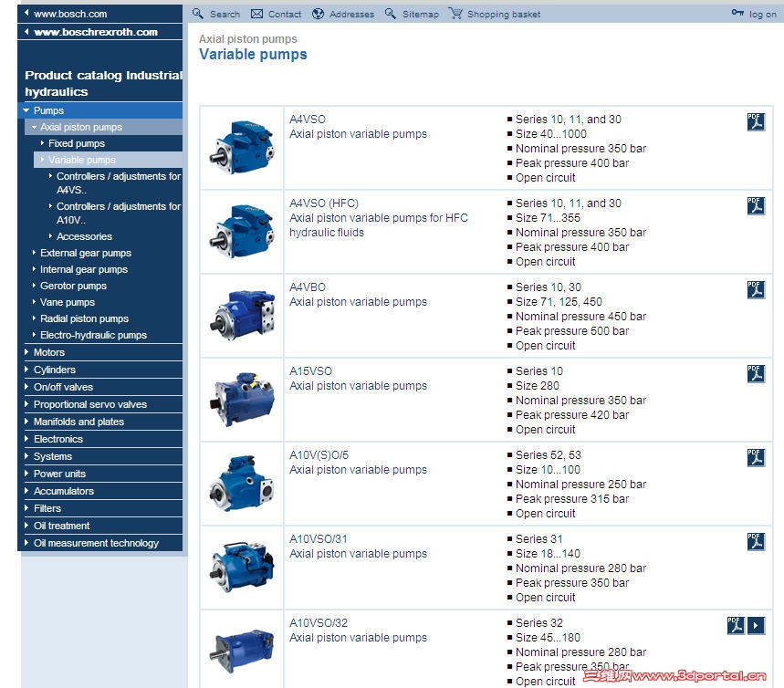Select Fixed pumps in sidebar
784x688 pixels.
tap(77, 143)
